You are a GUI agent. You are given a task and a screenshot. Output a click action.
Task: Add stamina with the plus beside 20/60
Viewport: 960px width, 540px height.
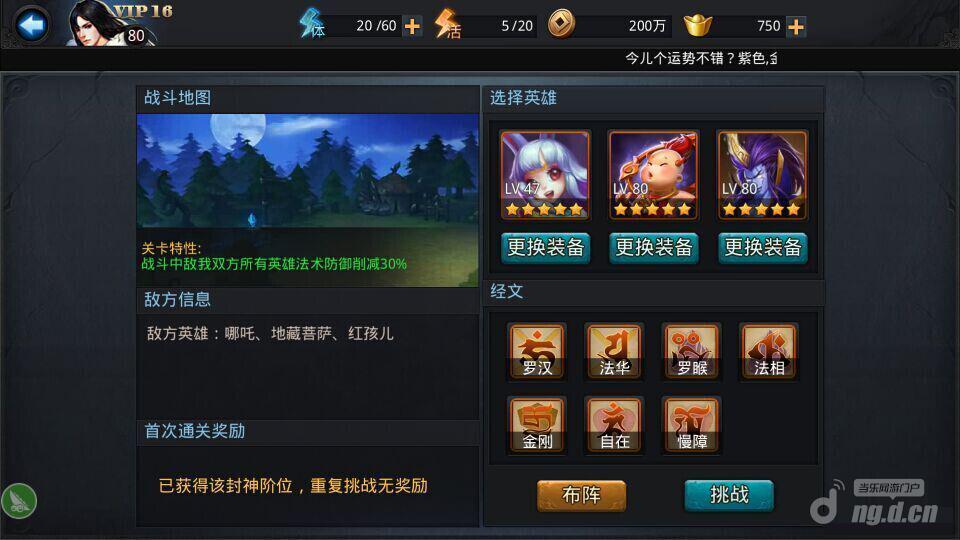(413, 26)
